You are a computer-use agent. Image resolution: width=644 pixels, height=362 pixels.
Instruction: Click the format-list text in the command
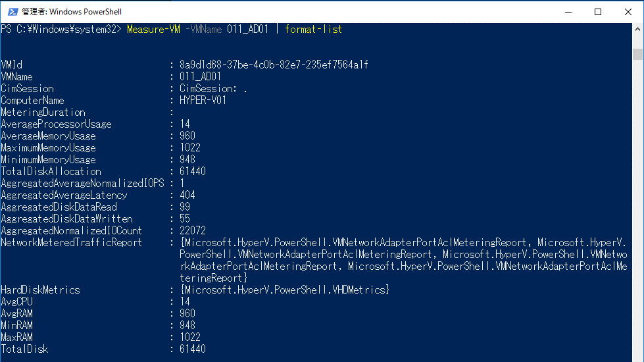click(x=314, y=30)
